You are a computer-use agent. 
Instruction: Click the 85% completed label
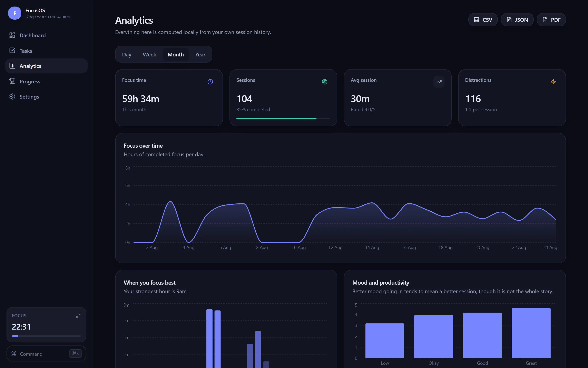[x=253, y=110]
